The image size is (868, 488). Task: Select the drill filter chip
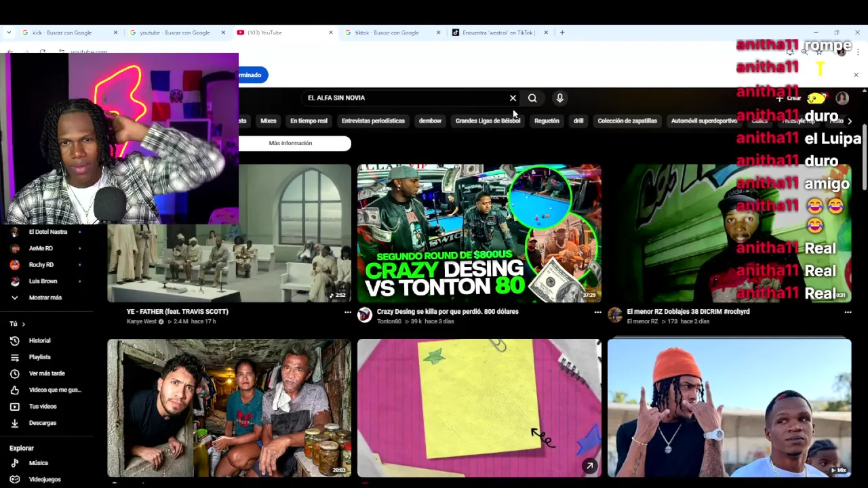click(x=578, y=121)
